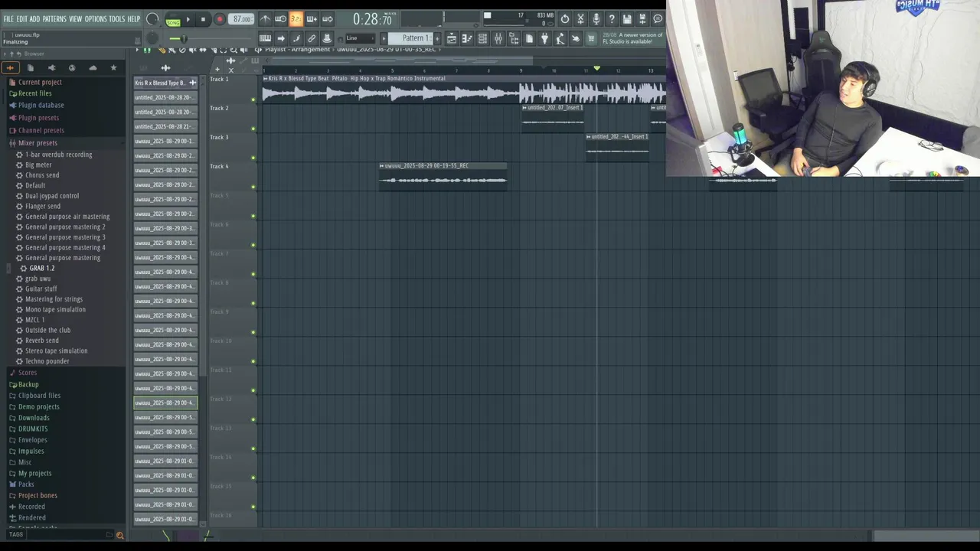The height and width of the screenshot is (551, 980).
Task: Collapse Mixer presets folder
Action: tap(38, 143)
